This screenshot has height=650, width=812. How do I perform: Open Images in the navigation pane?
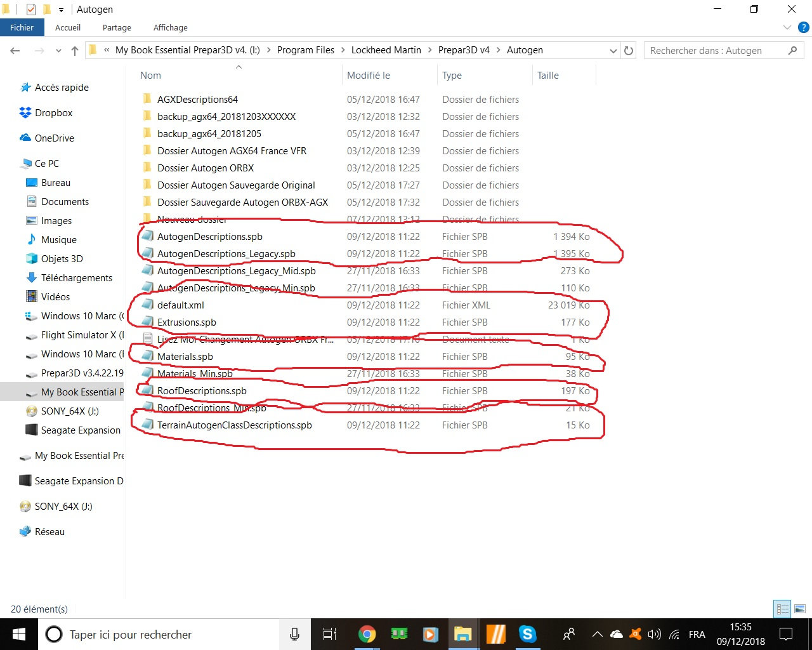click(x=56, y=221)
